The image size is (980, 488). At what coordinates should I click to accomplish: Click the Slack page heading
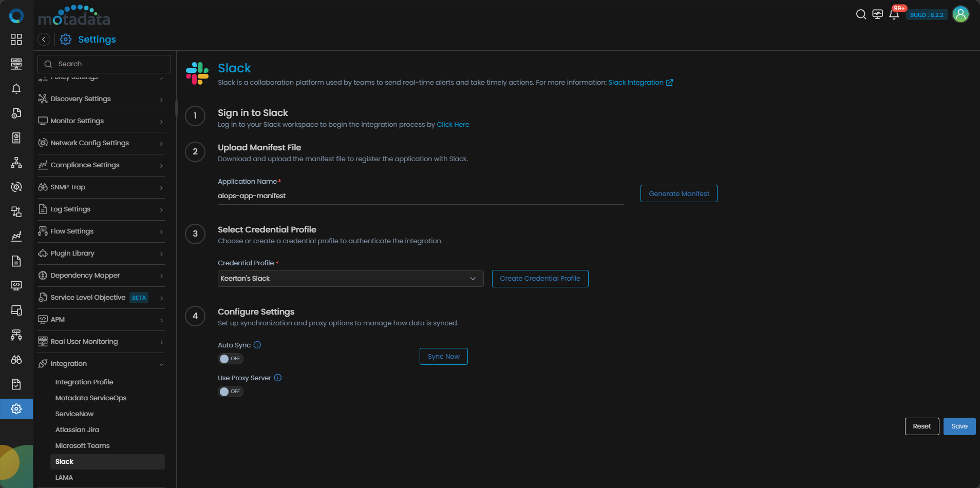pyautogui.click(x=234, y=68)
